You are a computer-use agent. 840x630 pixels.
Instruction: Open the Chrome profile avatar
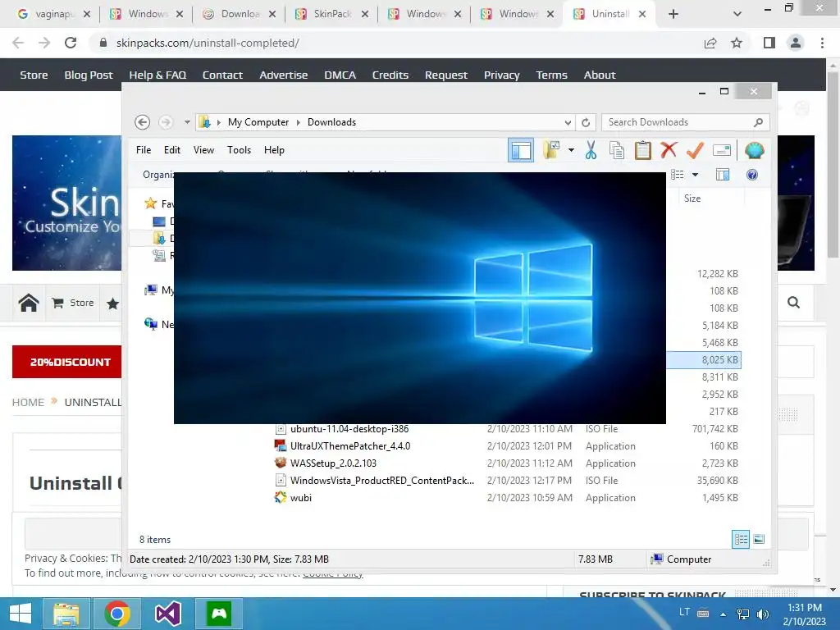click(x=796, y=43)
